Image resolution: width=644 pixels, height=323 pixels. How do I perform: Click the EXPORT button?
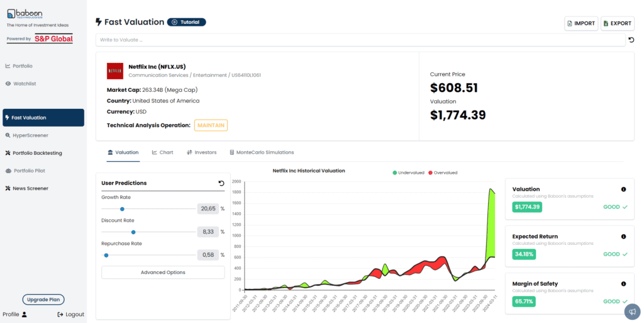click(618, 23)
